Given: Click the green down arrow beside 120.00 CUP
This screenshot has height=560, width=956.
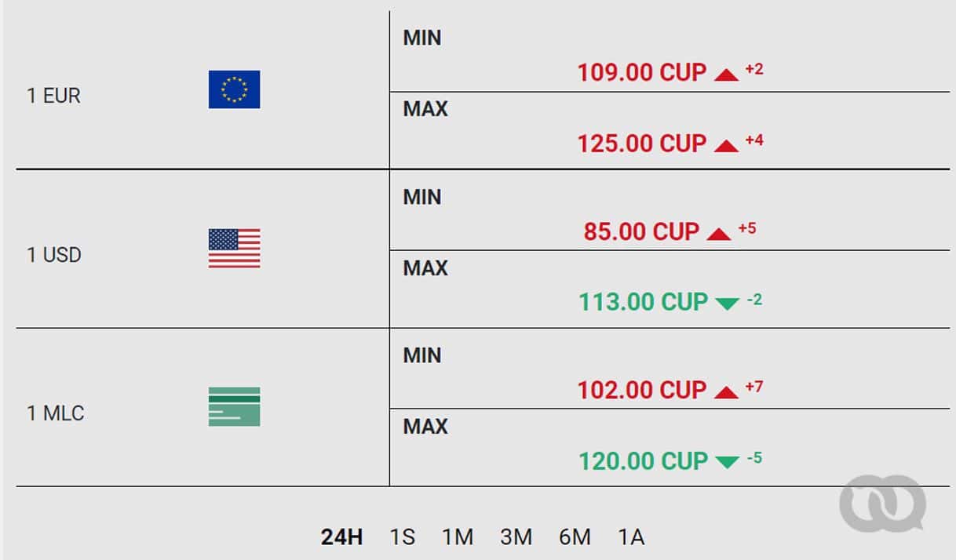Looking at the screenshot, I should pyautogui.click(x=728, y=462).
